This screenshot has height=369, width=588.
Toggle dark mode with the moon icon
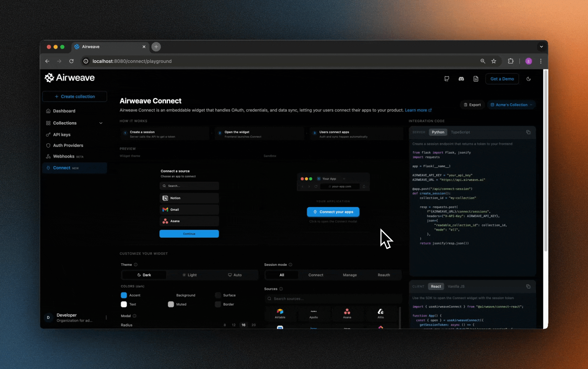(x=529, y=79)
